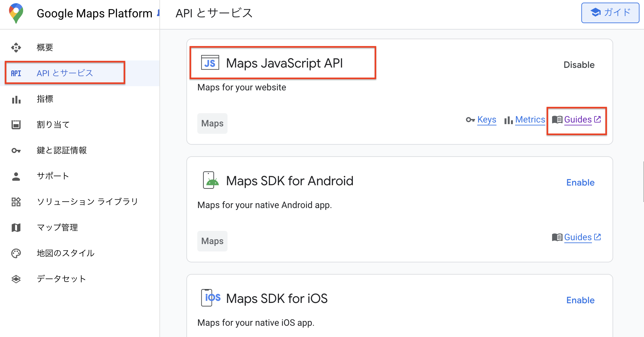Click the book icon in Maps SDK for Android card

557,238
